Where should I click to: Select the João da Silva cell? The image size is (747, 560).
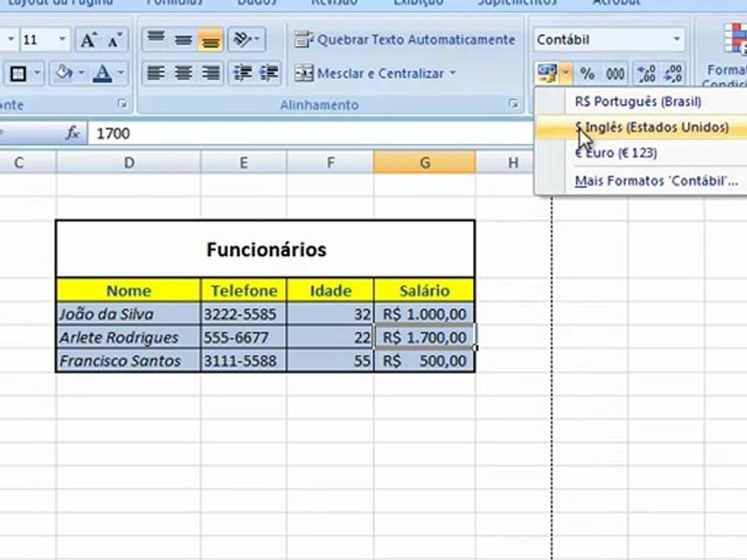[x=128, y=313]
